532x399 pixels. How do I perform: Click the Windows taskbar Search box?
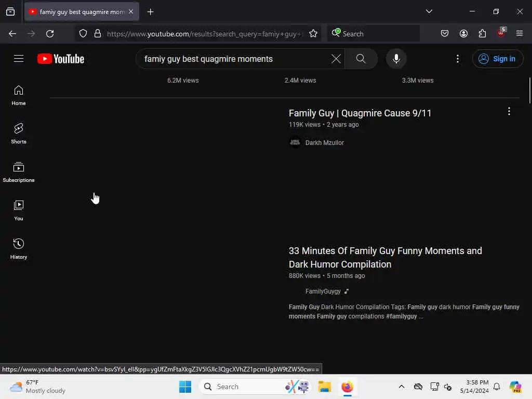[255, 387]
